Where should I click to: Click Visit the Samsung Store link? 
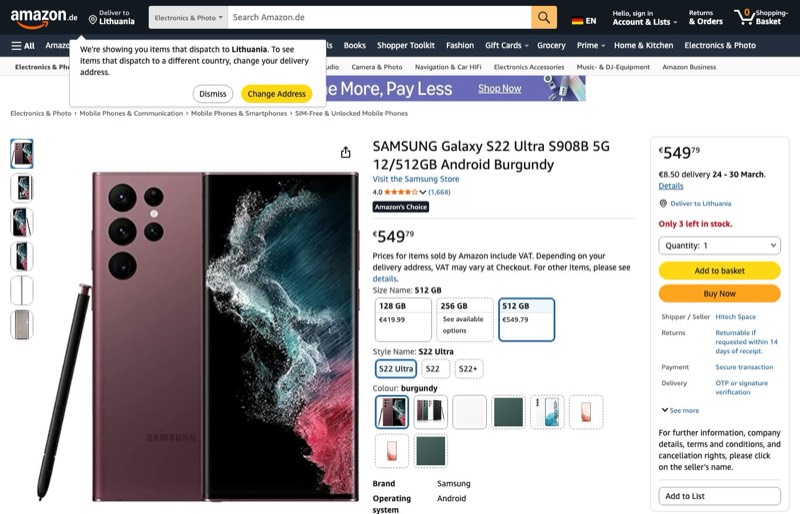pyautogui.click(x=415, y=179)
